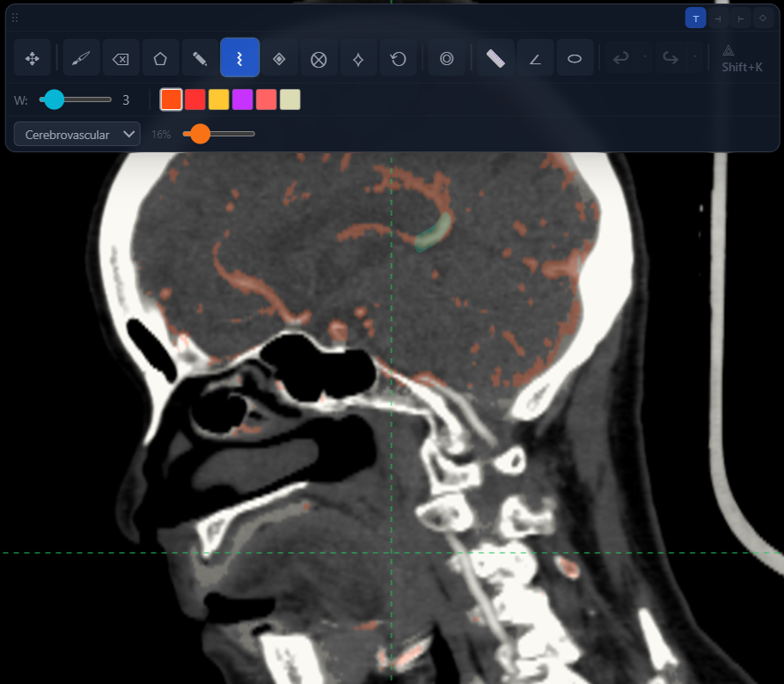Select the pan/move tool

coord(32,59)
